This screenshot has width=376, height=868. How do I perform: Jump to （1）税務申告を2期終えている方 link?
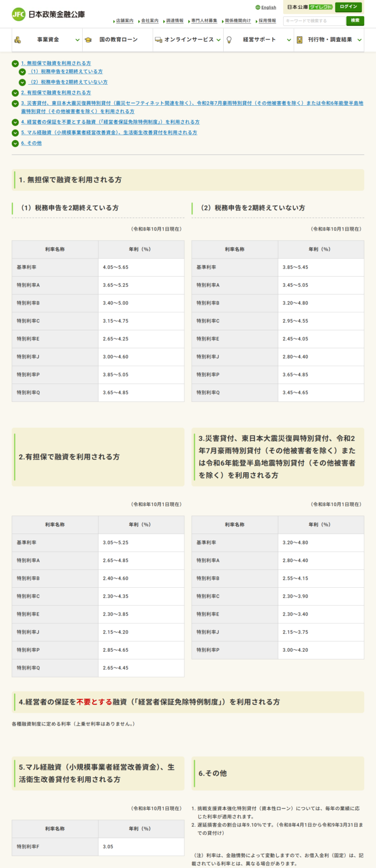click(65, 72)
